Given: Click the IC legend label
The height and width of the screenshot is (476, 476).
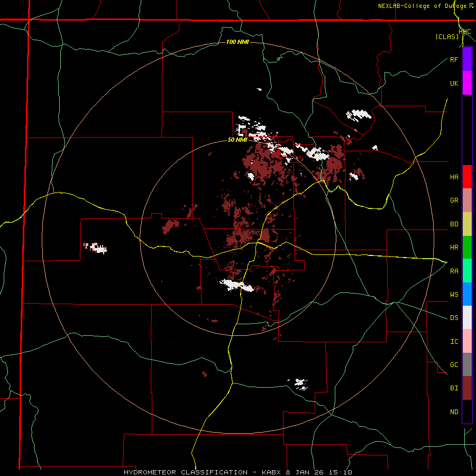Looking at the screenshot, I should [454, 342].
